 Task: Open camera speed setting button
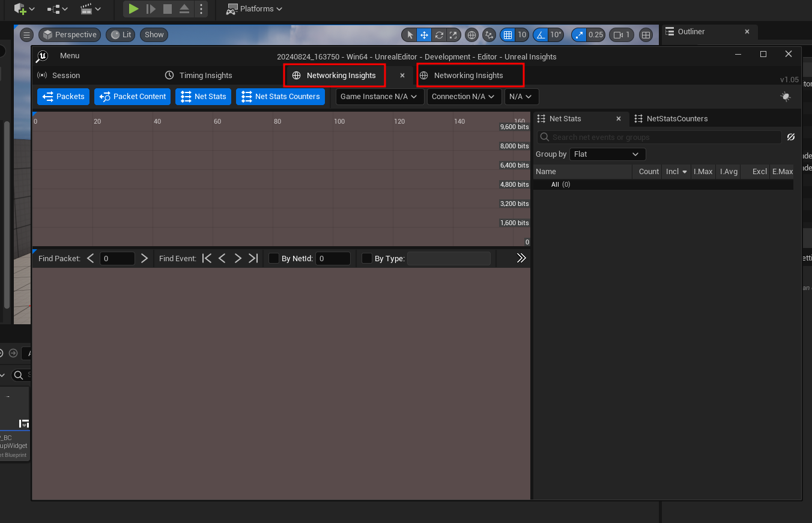pyautogui.click(x=622, y=35)
